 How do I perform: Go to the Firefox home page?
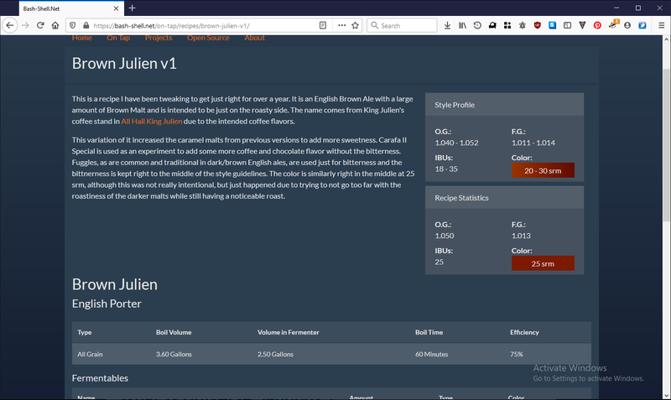click(56, 25)
